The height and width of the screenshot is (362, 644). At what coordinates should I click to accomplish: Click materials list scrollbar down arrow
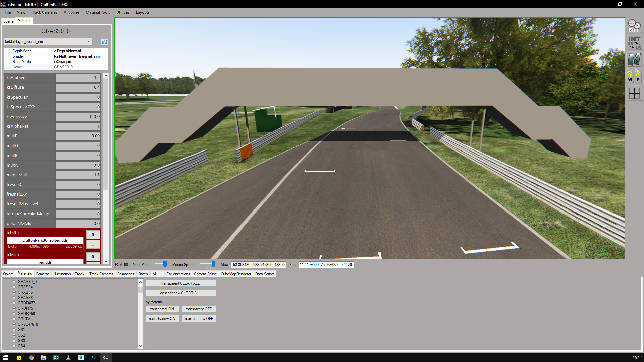pos(140,346)
